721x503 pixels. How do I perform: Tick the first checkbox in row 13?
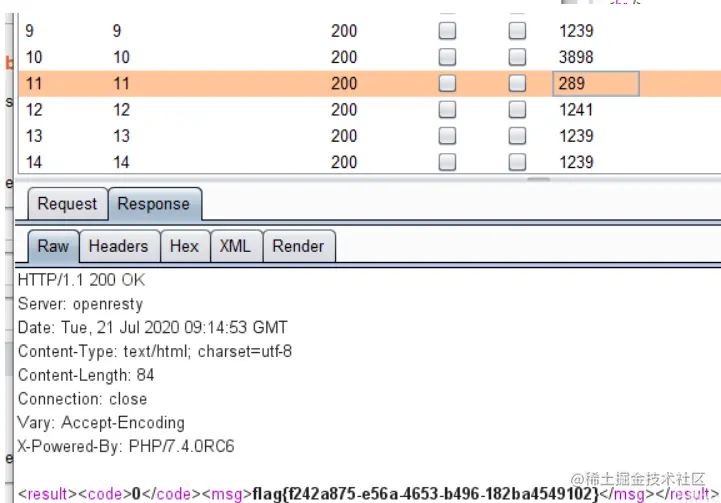(447, 136)
